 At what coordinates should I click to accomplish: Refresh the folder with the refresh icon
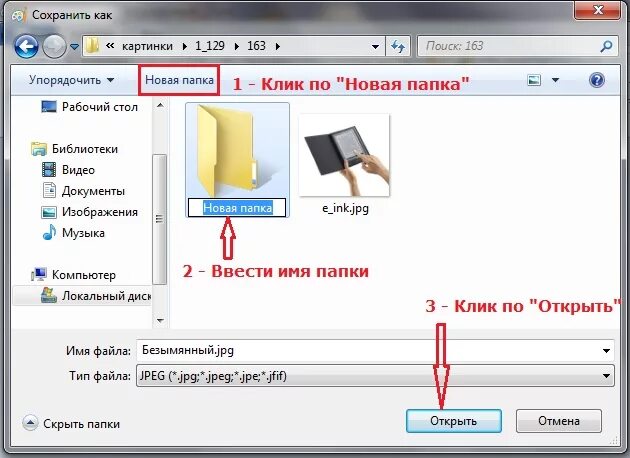(398, 47)
